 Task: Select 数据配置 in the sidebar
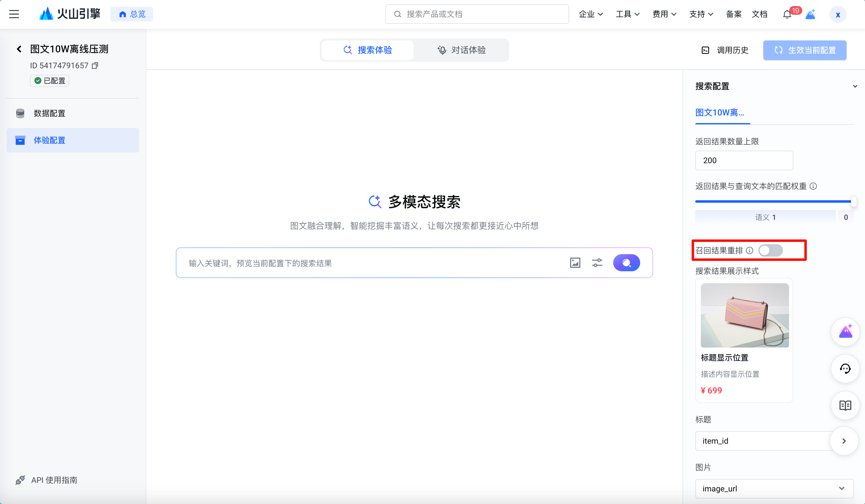tap(49, 113)
